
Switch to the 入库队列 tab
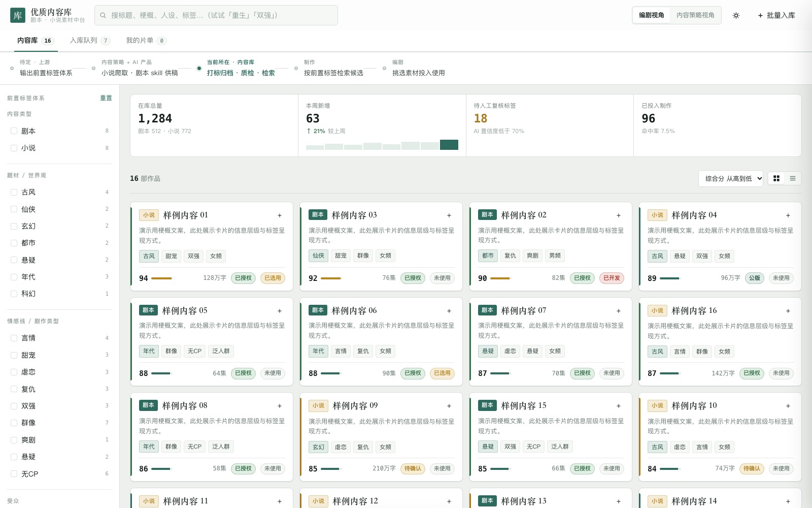(x=90, y=41)
